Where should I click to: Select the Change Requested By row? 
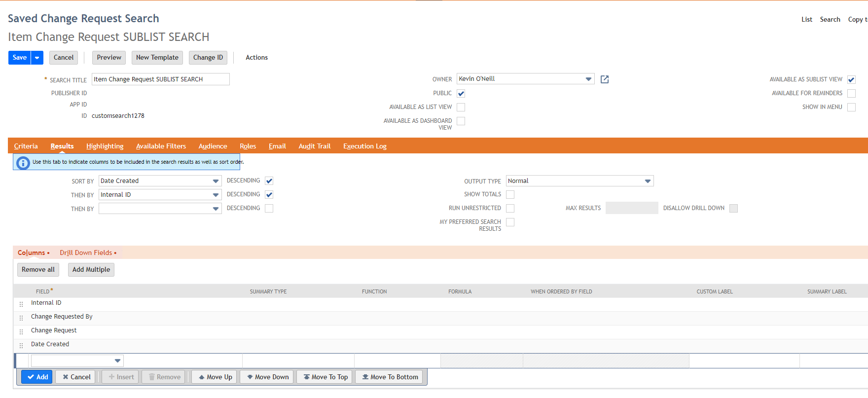441,317
